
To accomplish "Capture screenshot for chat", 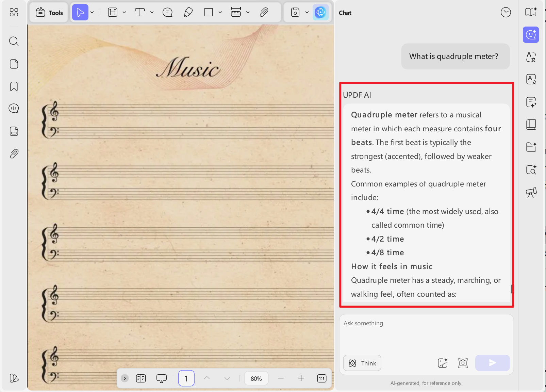I will (463, 363).
